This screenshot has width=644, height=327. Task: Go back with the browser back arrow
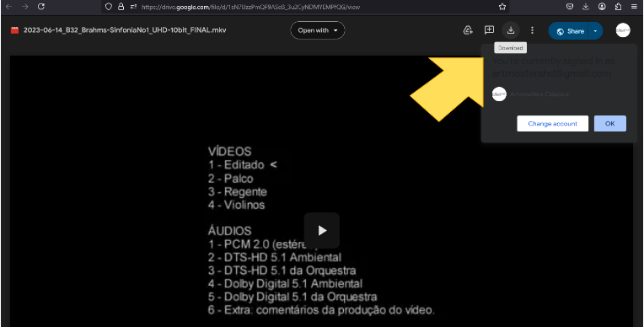(x=8, y=7)
